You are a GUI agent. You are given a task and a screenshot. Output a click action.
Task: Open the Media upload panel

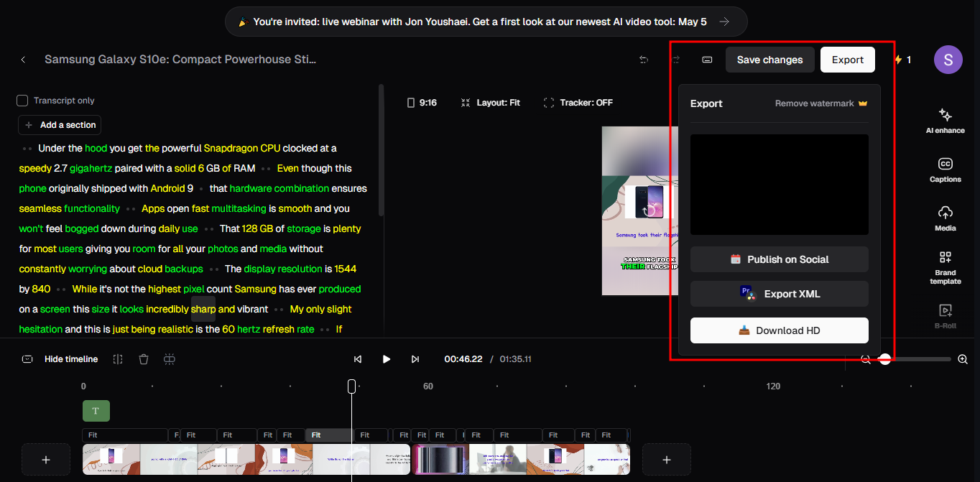click(x=945, y=218)
